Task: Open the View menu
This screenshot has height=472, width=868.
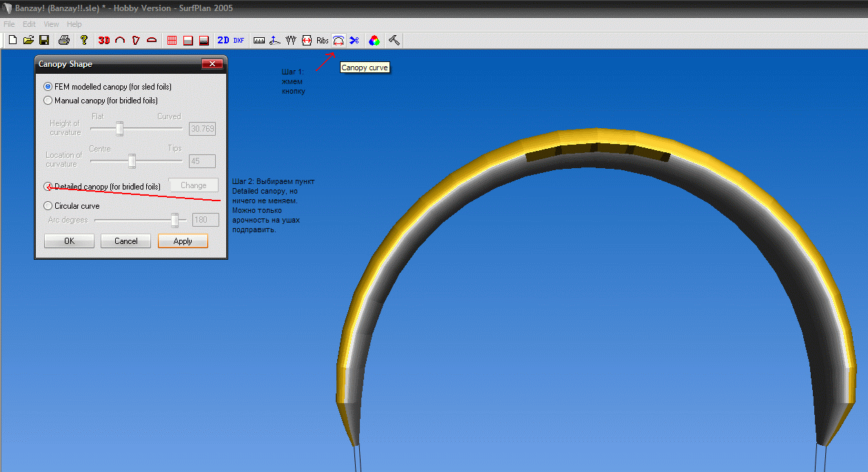Action: (x=52, y=24)
